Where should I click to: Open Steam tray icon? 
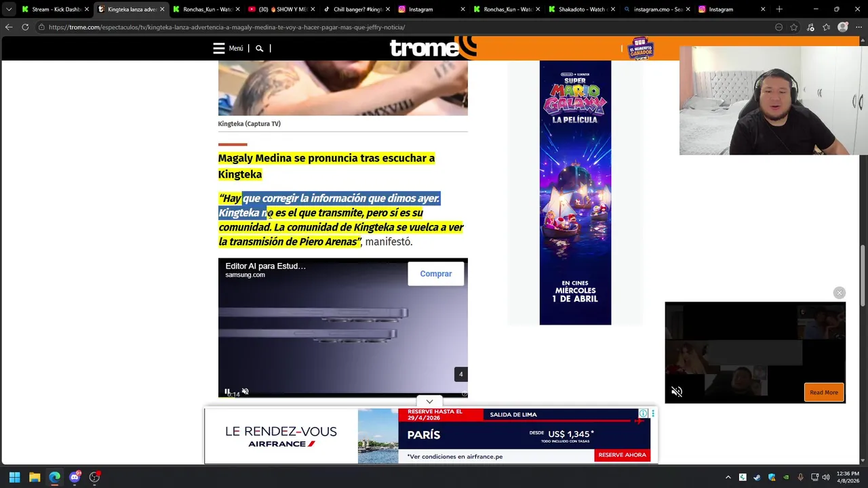pyautogui.click(x=757, y=477)
